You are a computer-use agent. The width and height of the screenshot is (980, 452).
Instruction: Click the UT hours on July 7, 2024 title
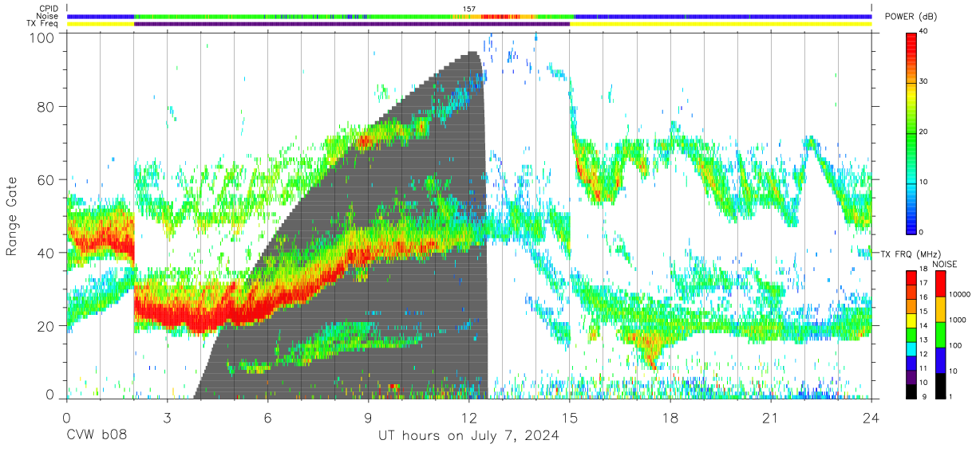(468, 437)
